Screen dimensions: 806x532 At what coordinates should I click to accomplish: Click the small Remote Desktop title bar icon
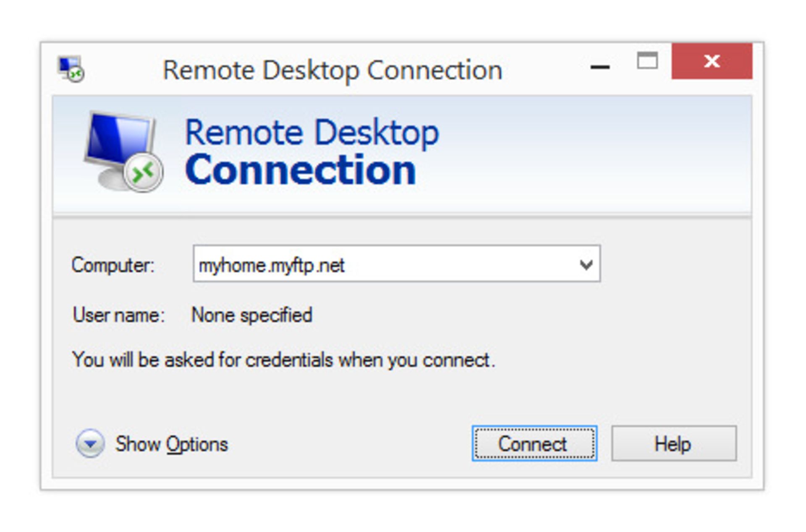click(x=71, y=68)
